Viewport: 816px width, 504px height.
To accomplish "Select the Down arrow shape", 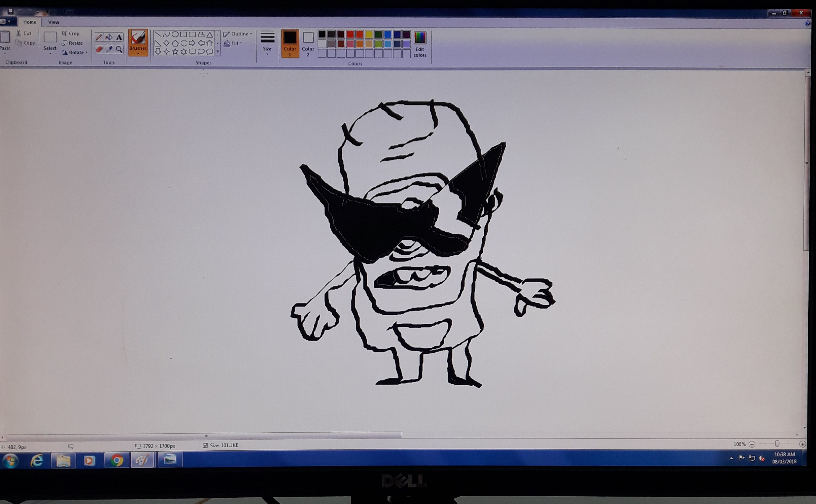I will (158, 51).
